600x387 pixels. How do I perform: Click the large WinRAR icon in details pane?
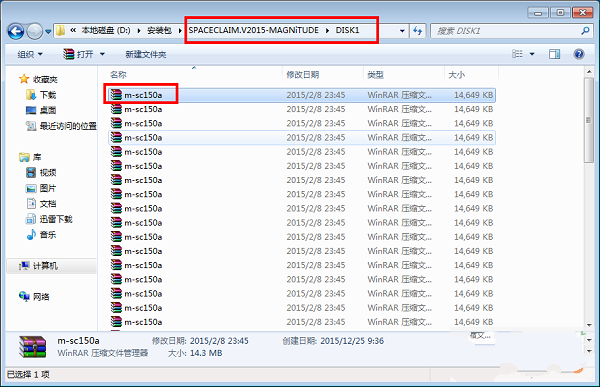click(x=33, y=347)
